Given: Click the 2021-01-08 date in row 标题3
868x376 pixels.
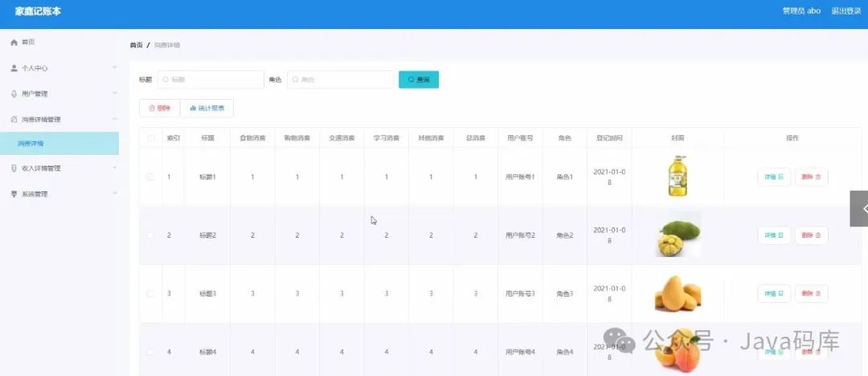Looking at the screenshot, I should [x=609, y=293].
